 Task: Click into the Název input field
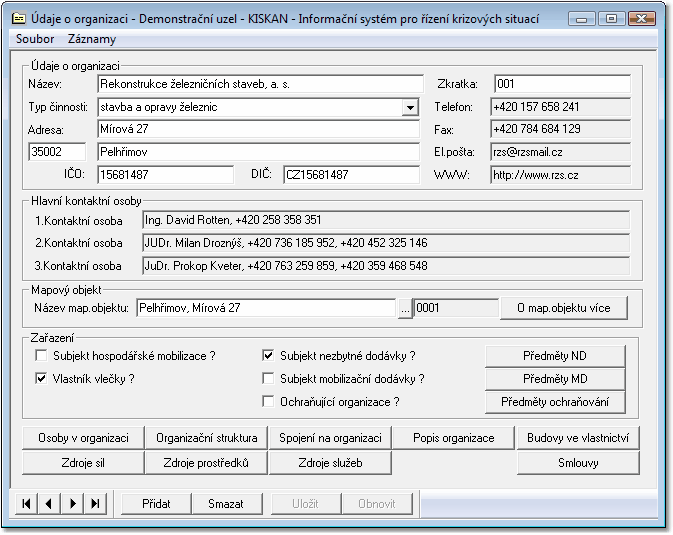pos(260,84)
